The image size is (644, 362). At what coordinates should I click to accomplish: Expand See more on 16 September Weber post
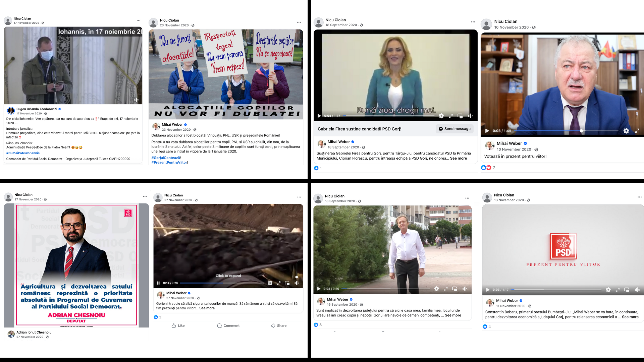pos(453,315)
